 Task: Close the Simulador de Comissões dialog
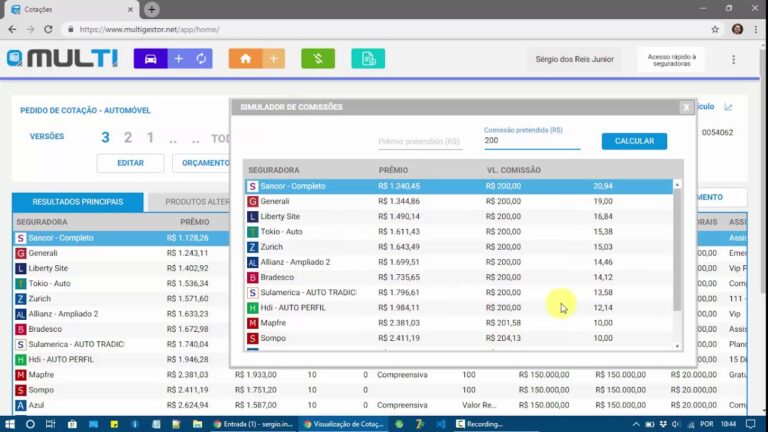[x=686, y=107]
